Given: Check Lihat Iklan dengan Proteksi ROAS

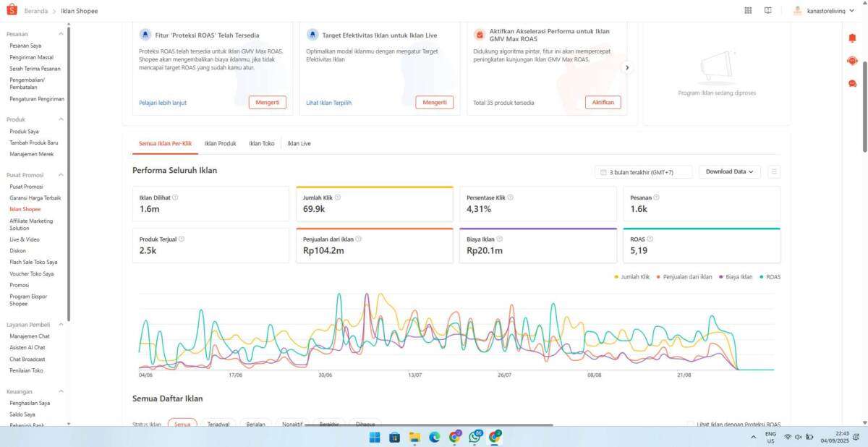Looking at the screenshot, I should [689, 425].
